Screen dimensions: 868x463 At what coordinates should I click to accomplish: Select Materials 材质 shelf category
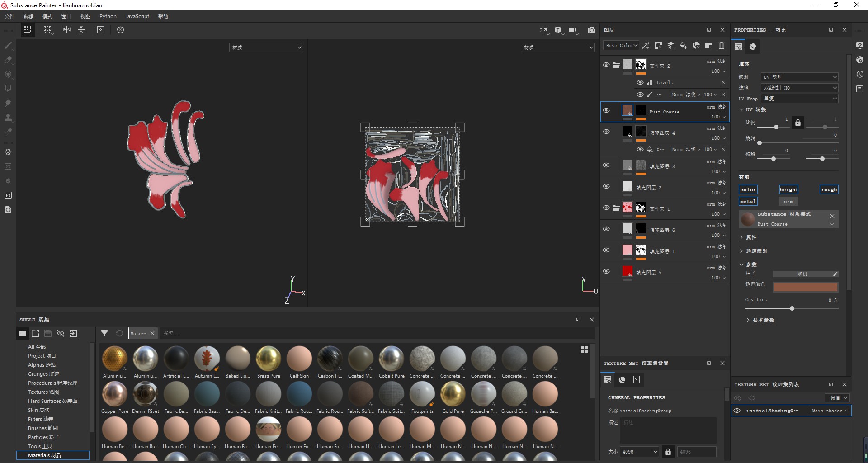coord(44,455)
